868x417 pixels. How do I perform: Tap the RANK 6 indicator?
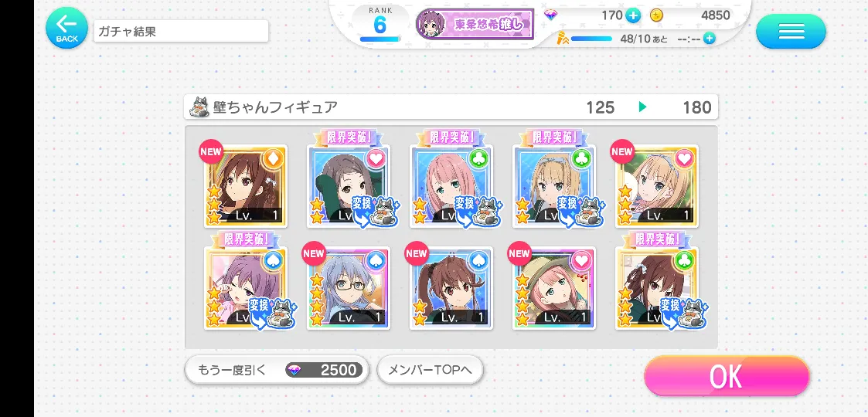pos(380,24)
